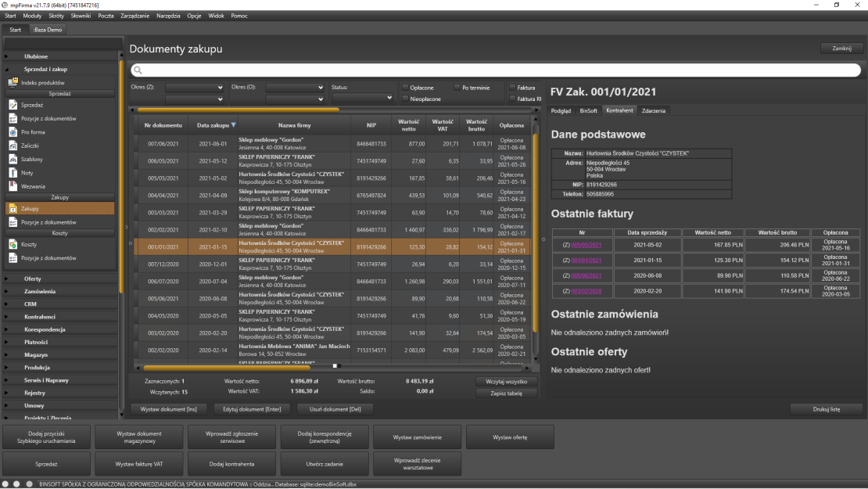Open the first Okres (Z) dropdown
The width and height of the screenshot is (868, 489).
pos(194,88)
